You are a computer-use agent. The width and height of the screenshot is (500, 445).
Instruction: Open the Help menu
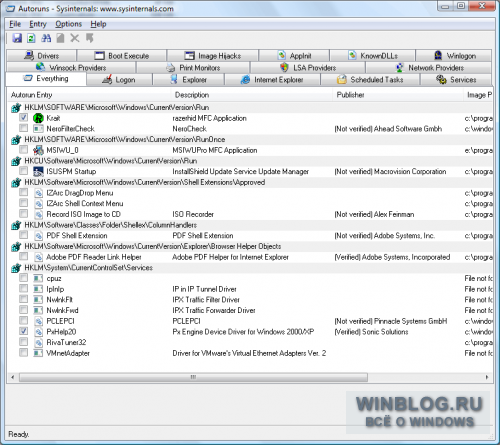(x=98, y=24)
